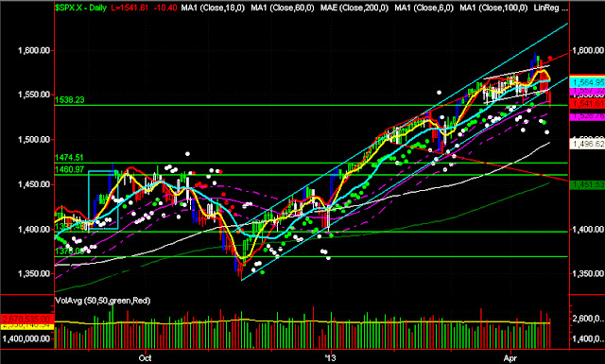The image size is (605, 364).
Task: Click the white 1,496.62 price tag
Action: (x=587, y=144)
